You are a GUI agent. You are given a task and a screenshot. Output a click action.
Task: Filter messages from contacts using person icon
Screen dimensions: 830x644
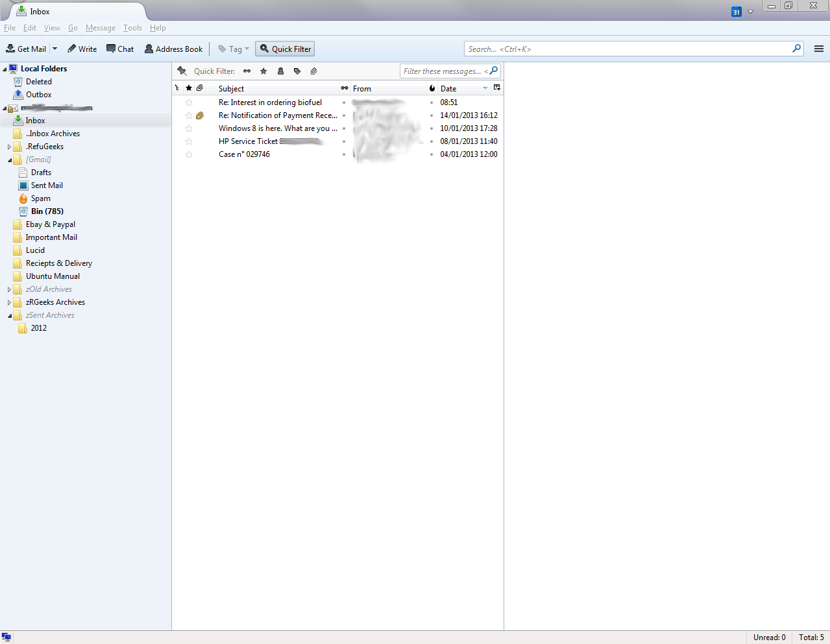click(x=280, y=71)
